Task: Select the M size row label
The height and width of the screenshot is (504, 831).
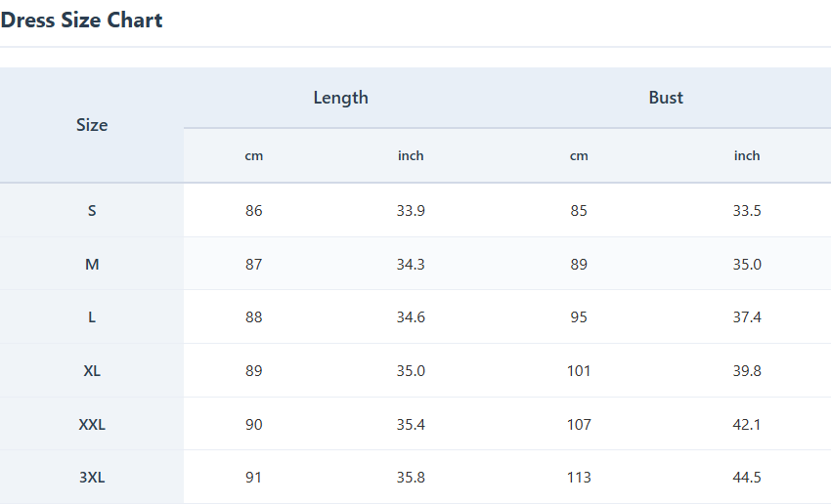Action: pyautogui.click(x=92, y=264)
